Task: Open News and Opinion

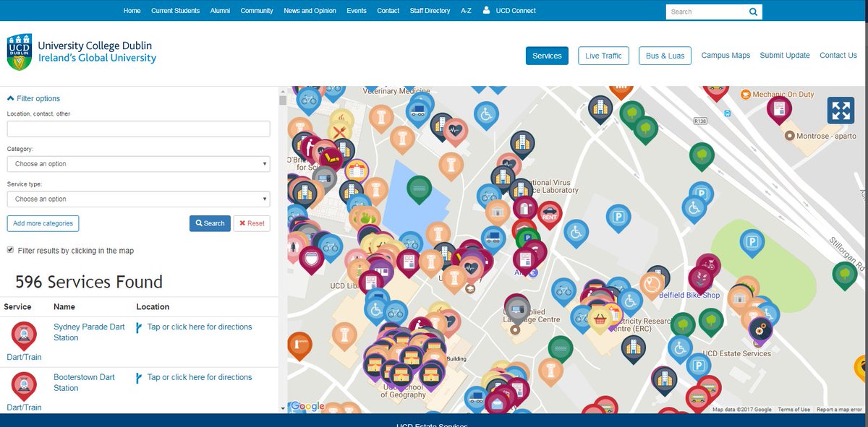Action: (310, 11)
